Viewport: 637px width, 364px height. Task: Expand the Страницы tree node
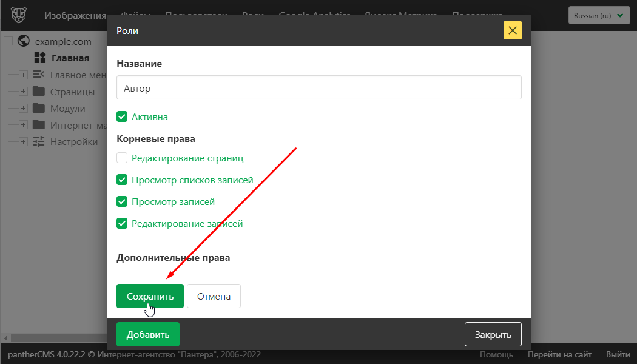pos(23,92)
